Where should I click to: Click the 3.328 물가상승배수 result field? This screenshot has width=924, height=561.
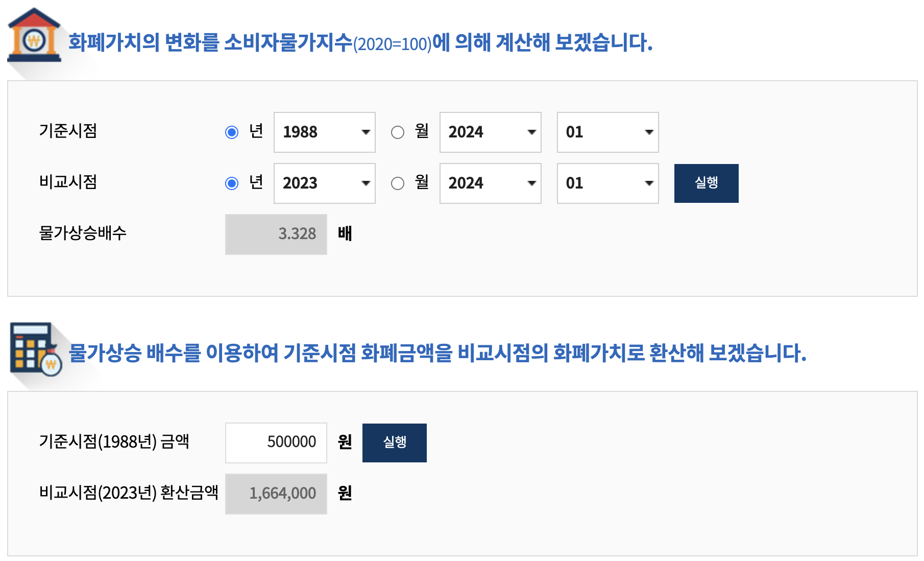tap(276, 234)
